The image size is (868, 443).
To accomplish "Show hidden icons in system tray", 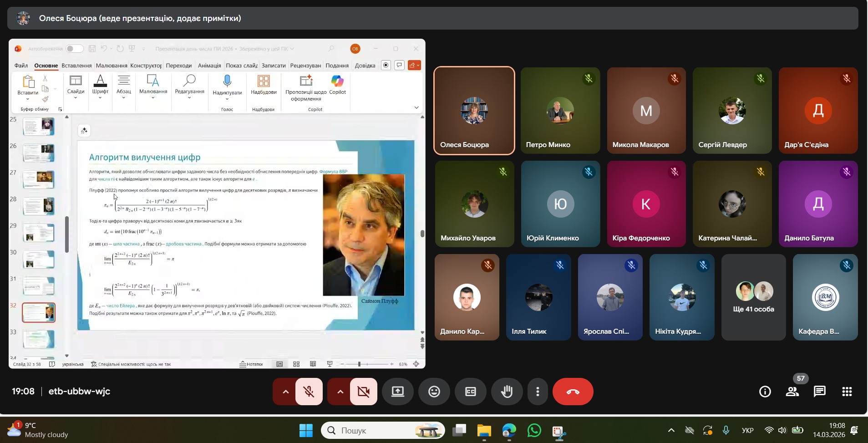I will point(671,430).
